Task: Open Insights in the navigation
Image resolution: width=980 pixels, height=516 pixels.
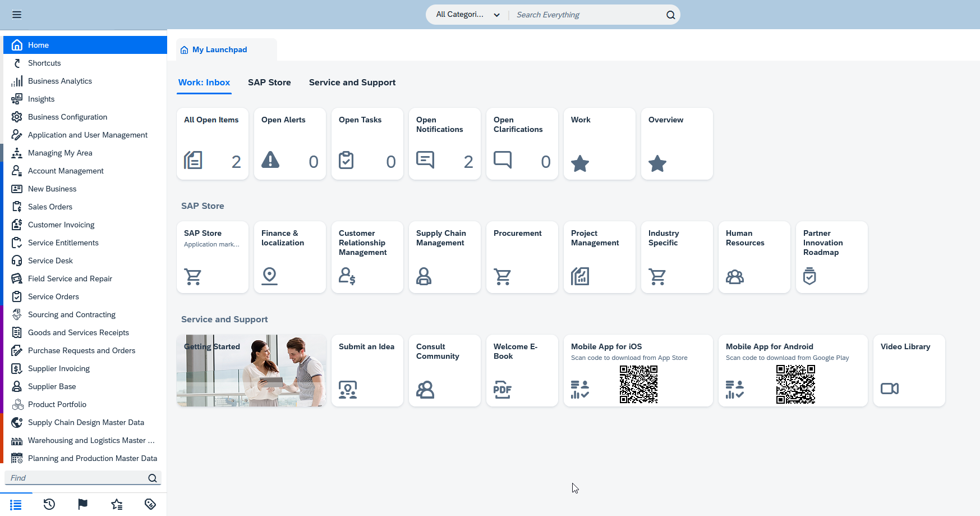Action: click(85, 99)
